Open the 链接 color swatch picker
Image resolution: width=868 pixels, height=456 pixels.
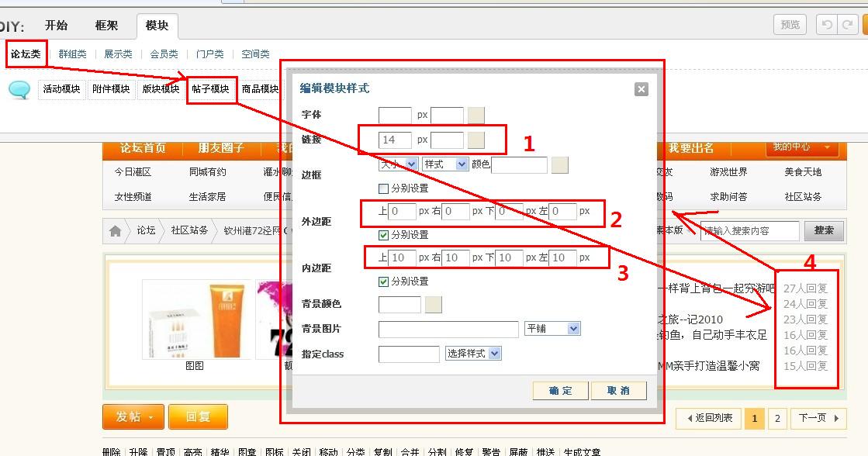click(x=476, y=140)
